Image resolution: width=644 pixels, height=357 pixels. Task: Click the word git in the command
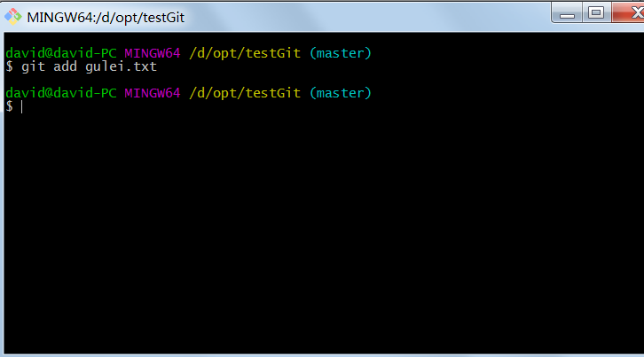32,66
